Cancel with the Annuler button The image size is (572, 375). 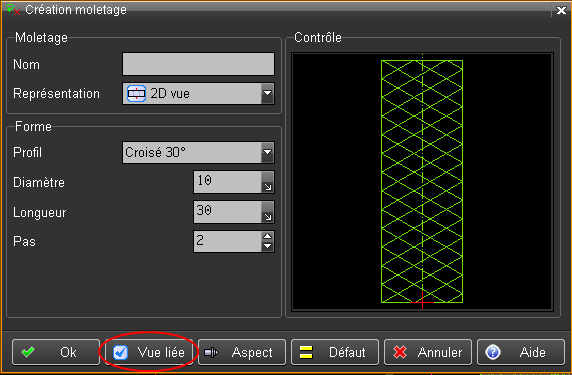point(428,352)
